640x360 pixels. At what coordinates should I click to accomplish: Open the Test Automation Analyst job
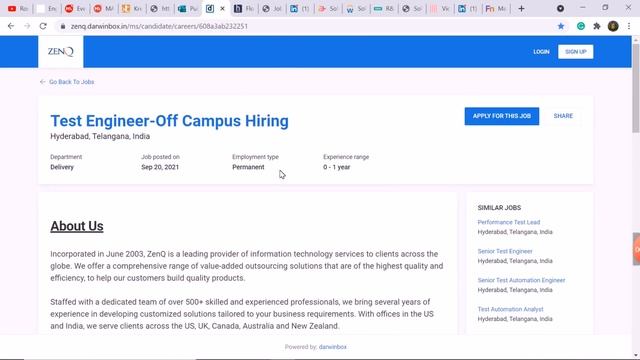tap(510, 309)
